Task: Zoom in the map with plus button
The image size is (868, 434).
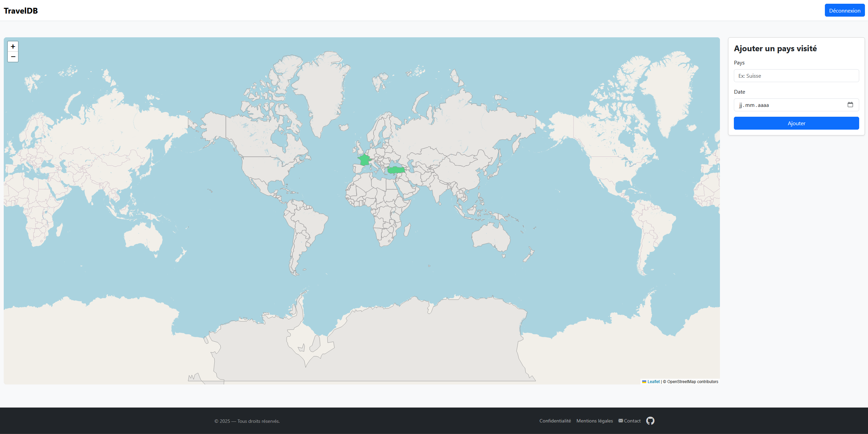Action: [13, 46]
